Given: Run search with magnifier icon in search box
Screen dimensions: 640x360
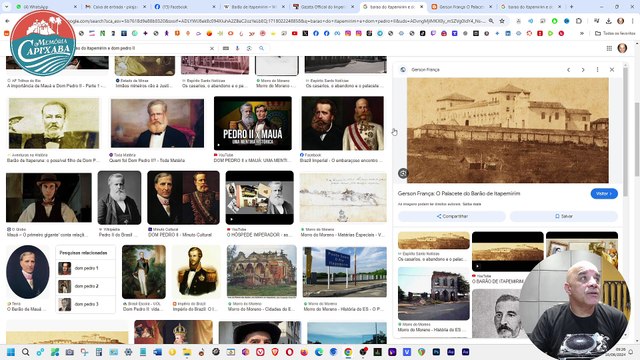Looking at the screenshot, I should click(261, 48).
